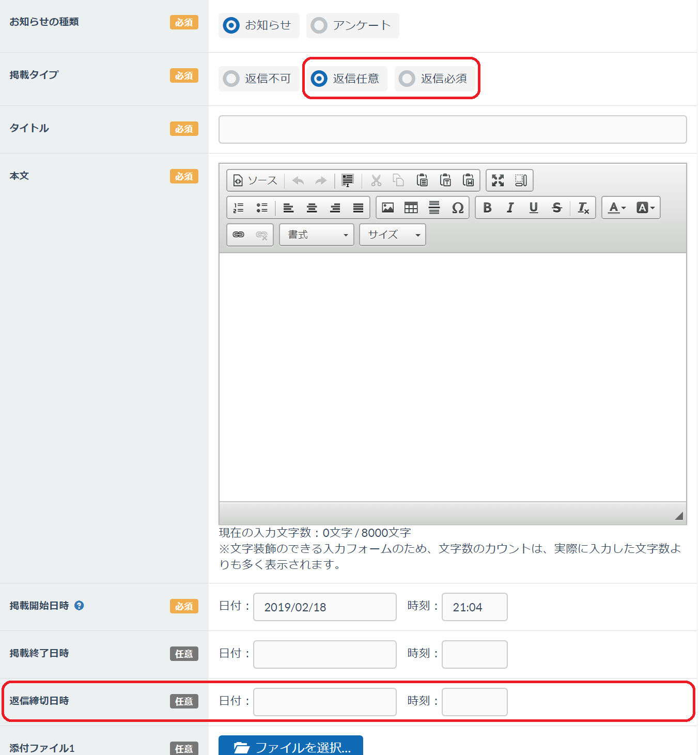Click the 掲載開始日時 time field 21:04
The width and height of the screenshot is (700, 755).
coord(475,607)
